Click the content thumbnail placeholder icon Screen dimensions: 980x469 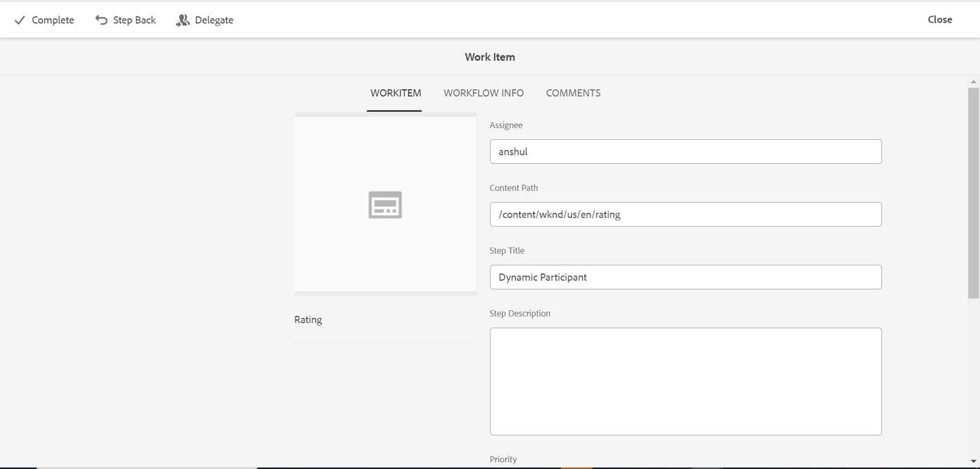(385, 204)
